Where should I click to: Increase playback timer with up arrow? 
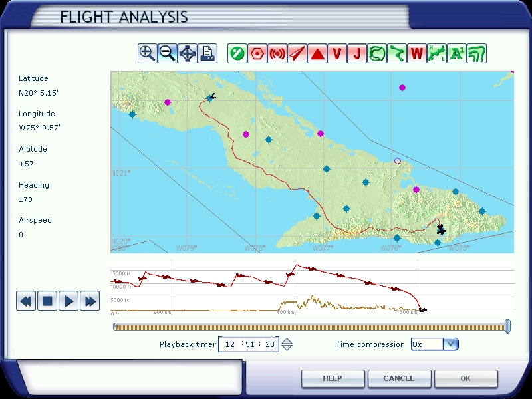[287, 341]
